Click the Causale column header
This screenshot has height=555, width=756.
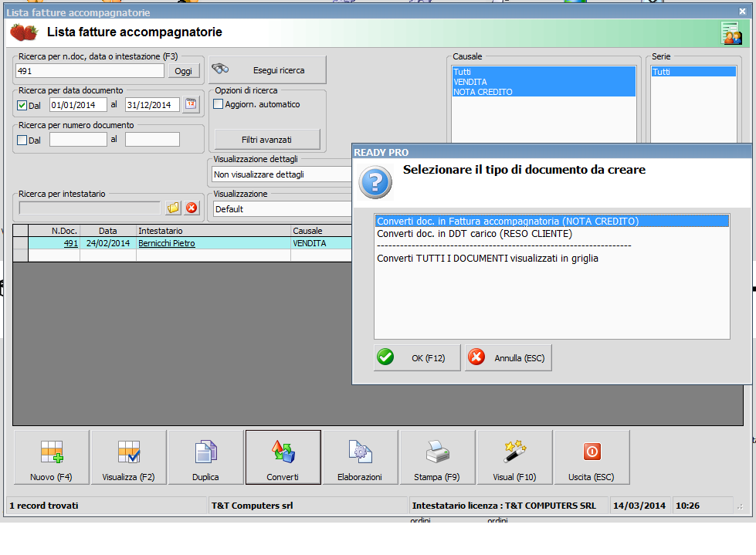point(321,231)
